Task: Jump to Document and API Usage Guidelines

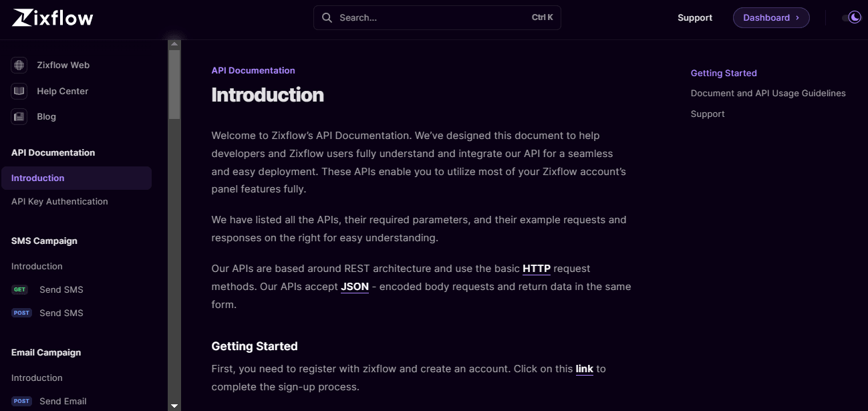Action: click(768, 94)
